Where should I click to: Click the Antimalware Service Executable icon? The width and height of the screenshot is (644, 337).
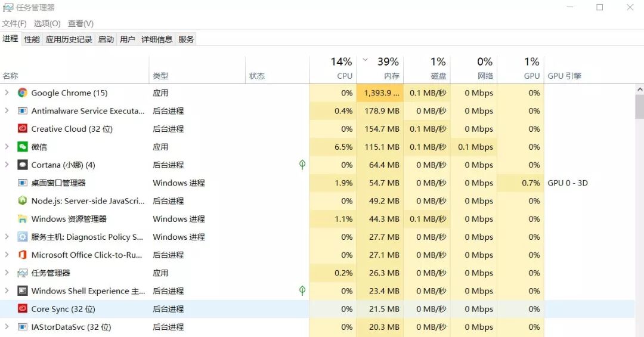(x=22, y=111)
